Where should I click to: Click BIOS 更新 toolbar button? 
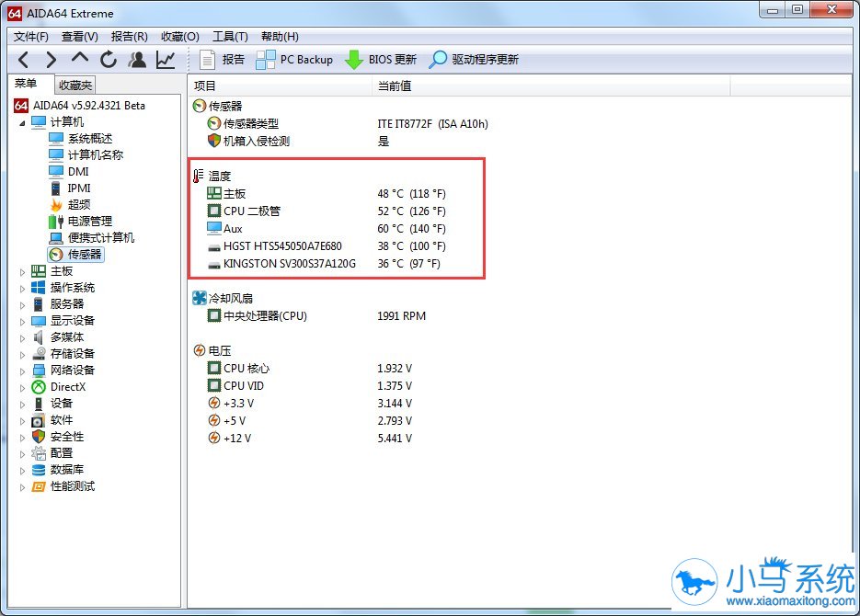[381, 59]
